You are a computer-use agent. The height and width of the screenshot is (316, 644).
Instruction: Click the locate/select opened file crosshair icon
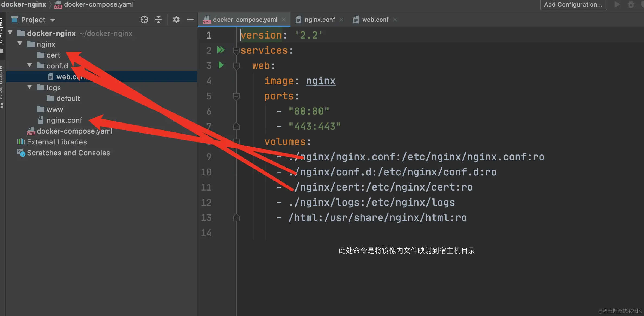click(144, 20)
